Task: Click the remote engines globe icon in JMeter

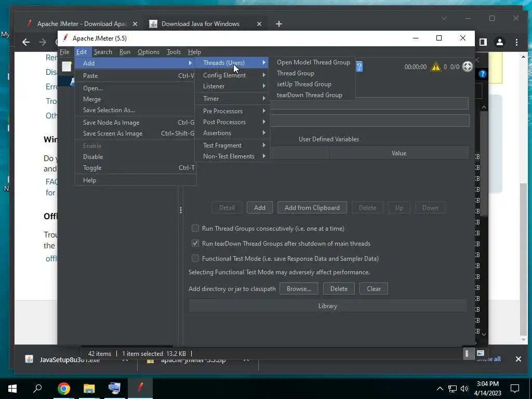Action: (x=467, y=66)
